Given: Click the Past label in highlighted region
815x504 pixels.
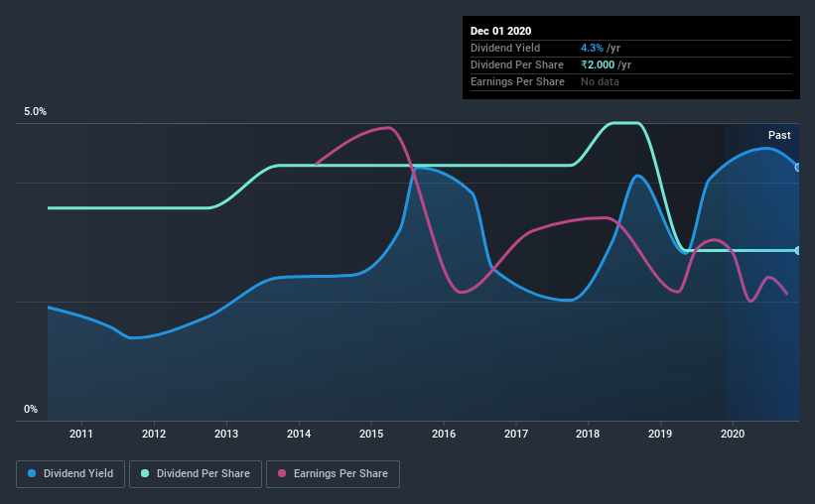Looking at the screenshot, I should click(779, 135).
